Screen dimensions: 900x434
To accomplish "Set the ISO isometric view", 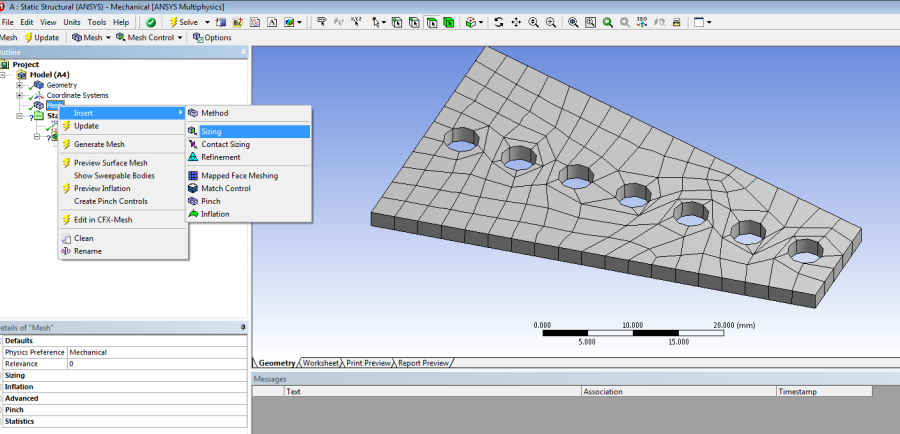I will [642, 22].
